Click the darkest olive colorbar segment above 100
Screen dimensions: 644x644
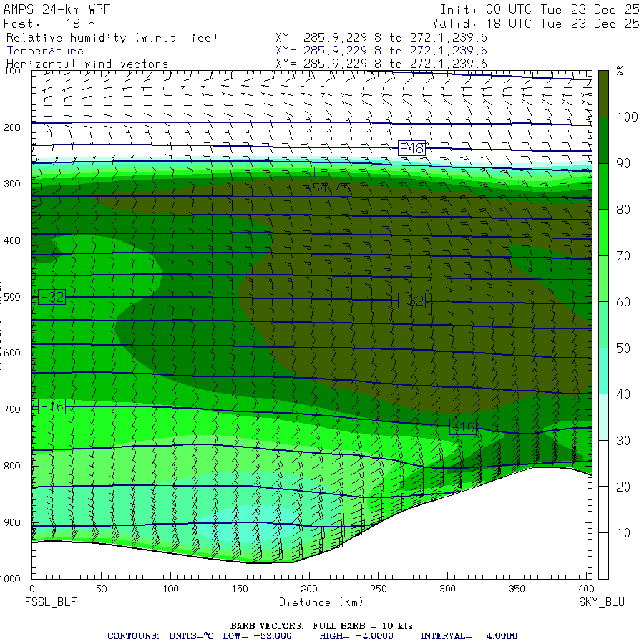(x=603, y=94)
